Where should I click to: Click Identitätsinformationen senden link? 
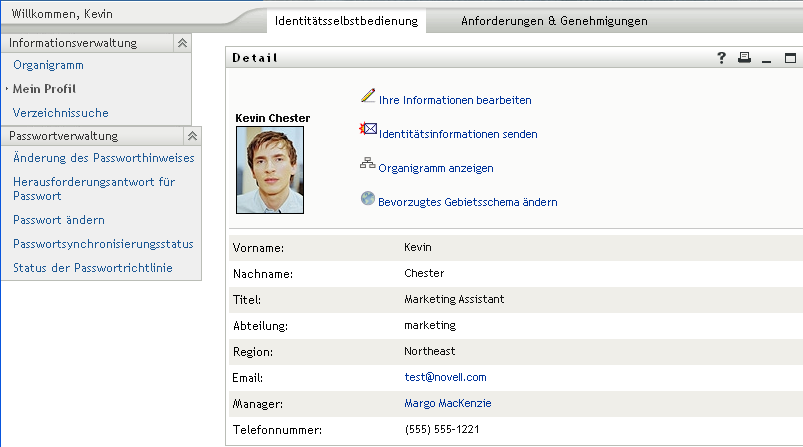tap(458, 134)
